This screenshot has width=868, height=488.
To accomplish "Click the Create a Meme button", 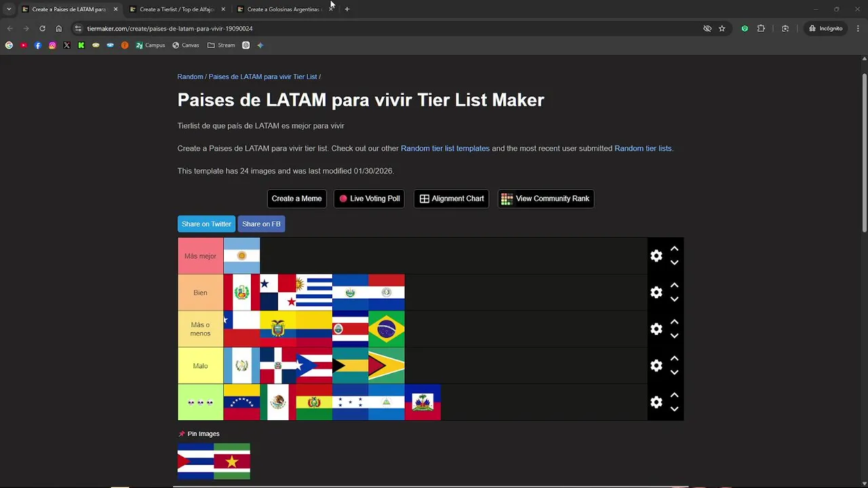I will 296,199.
